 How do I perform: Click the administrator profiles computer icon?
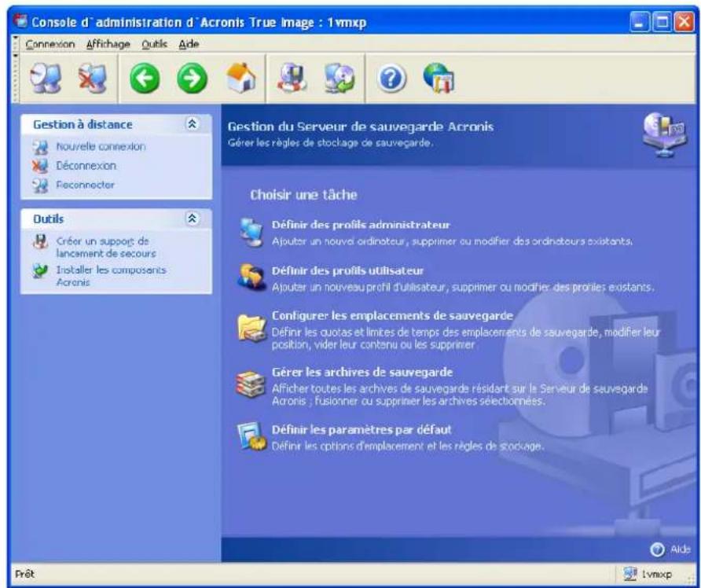point(251,232)
